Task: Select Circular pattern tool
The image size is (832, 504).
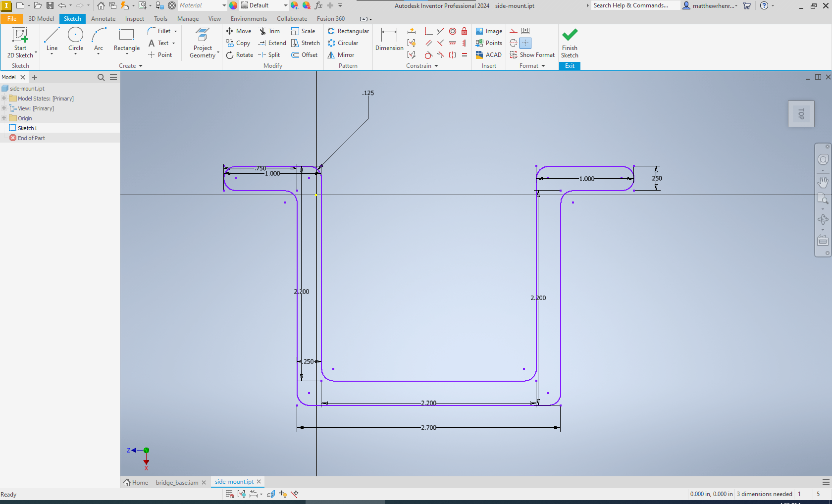Action: 343,43
